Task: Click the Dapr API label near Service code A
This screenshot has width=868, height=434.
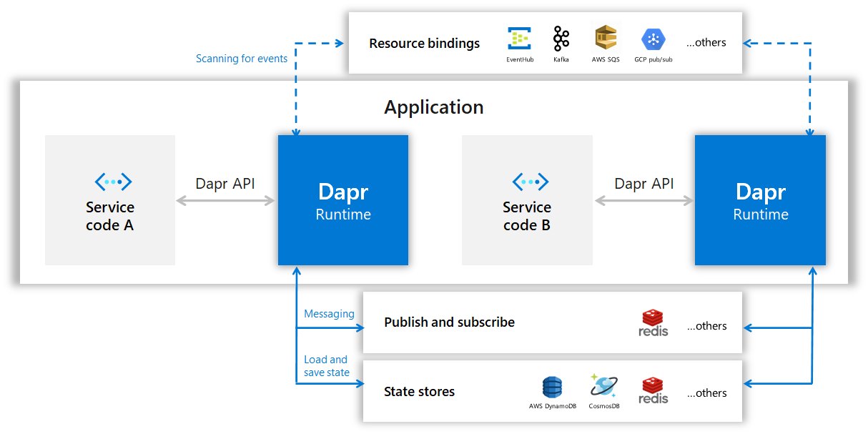Action: coord(225,184)
